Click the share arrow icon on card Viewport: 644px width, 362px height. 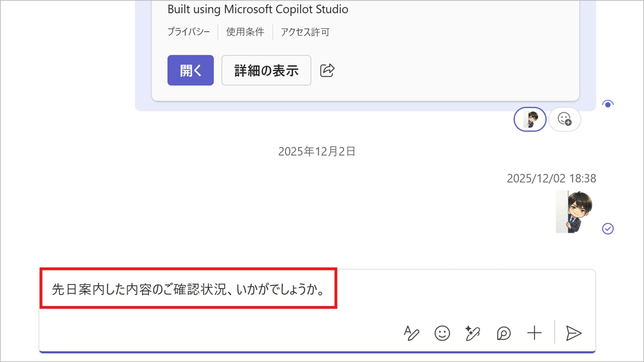[327, 70]
